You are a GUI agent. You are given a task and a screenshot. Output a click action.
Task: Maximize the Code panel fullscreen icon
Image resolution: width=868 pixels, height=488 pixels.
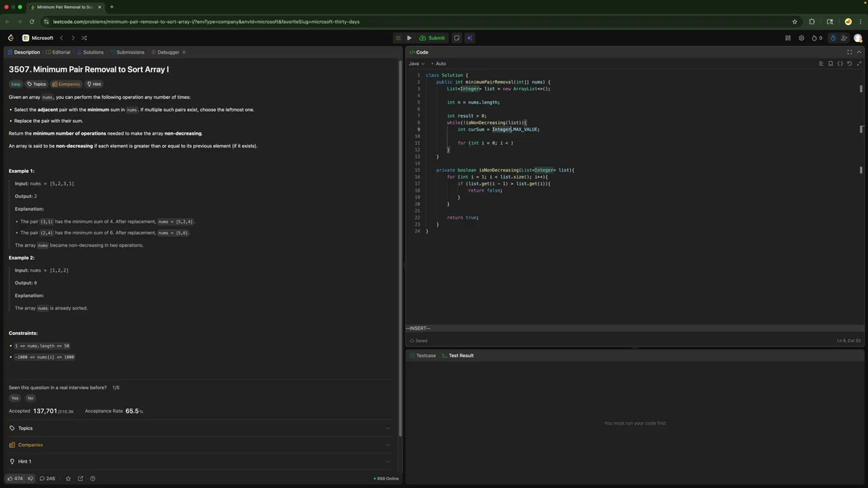849,52
